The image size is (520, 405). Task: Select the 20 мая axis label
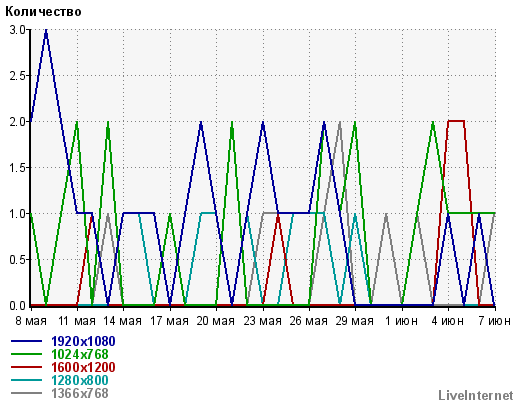(215, 321)
